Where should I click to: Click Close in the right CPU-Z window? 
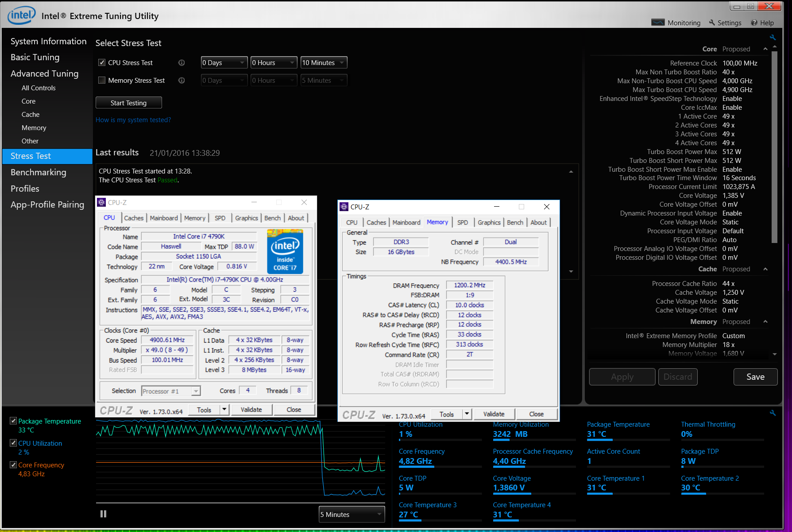click(x=537, y=414)
